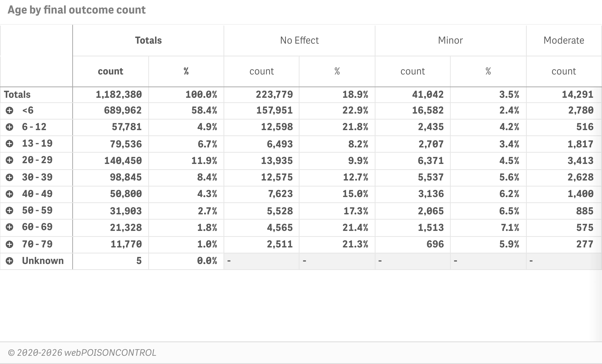Expand the 13 - 19 age group

[x=10, y=143]
